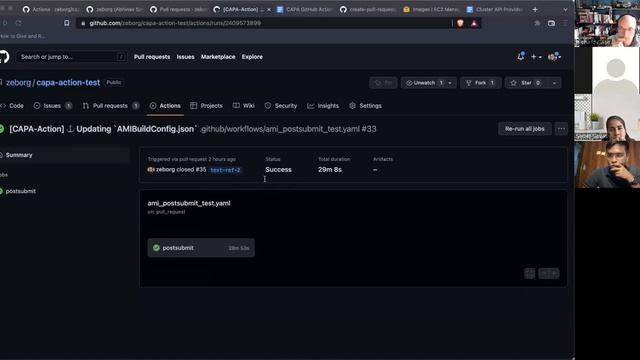Click the bookmark icon beside the address bar

[x=67, y=23]
